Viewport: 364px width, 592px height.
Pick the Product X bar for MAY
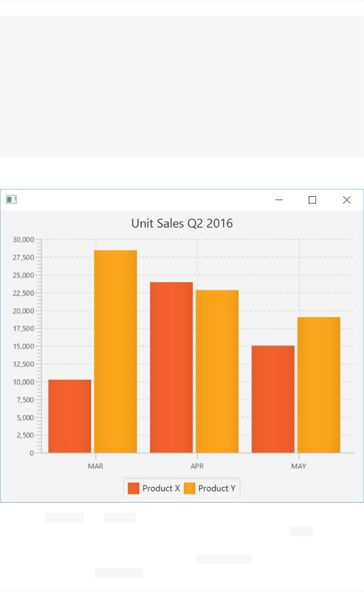pyautogui.click(x=273, y=399)
